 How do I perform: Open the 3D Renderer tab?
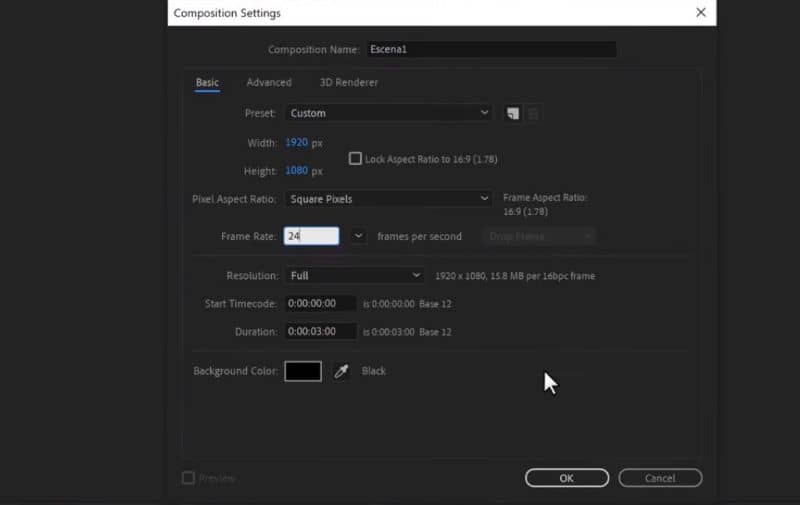[x=348, y=83]
